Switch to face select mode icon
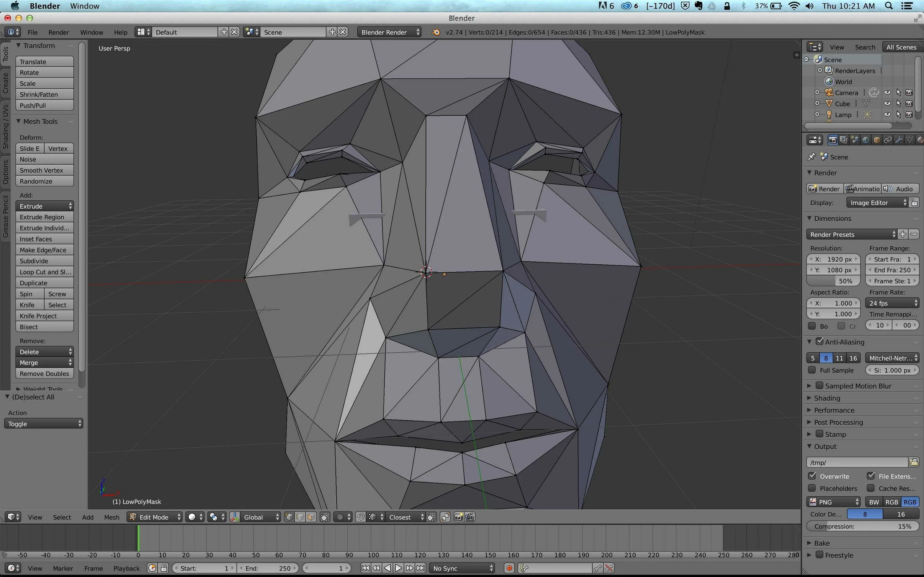This screenshot has width=924, height=577. (312, 517)
